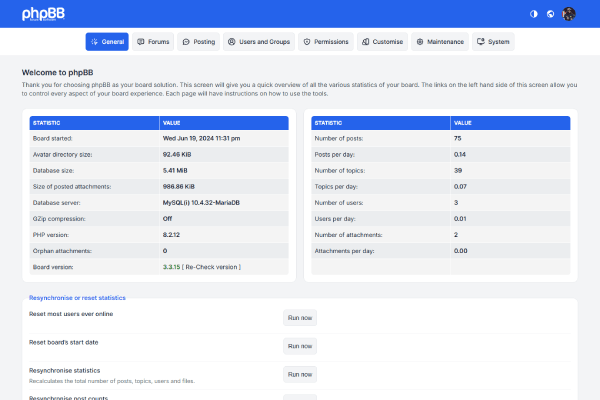Click Resynchronise or reset statistics heading
Image resolution: width=600 pixels, height=400 pixels.
point(77,298)
